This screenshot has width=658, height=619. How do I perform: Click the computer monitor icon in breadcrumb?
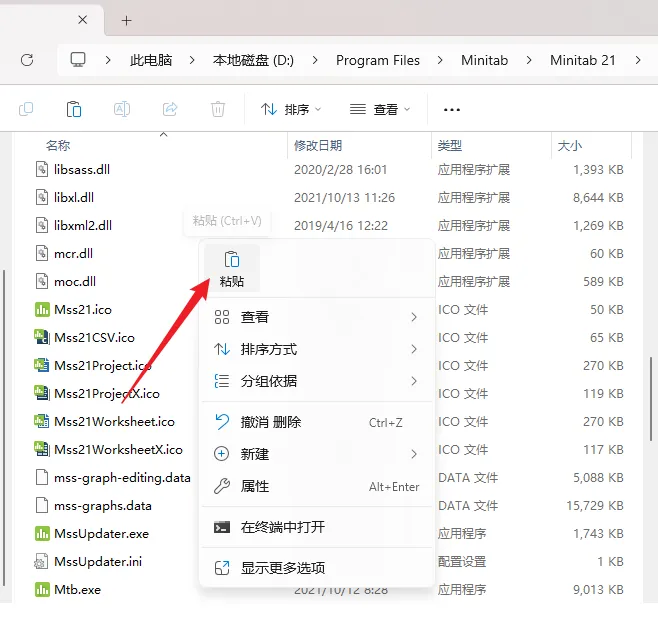[78, 60]
